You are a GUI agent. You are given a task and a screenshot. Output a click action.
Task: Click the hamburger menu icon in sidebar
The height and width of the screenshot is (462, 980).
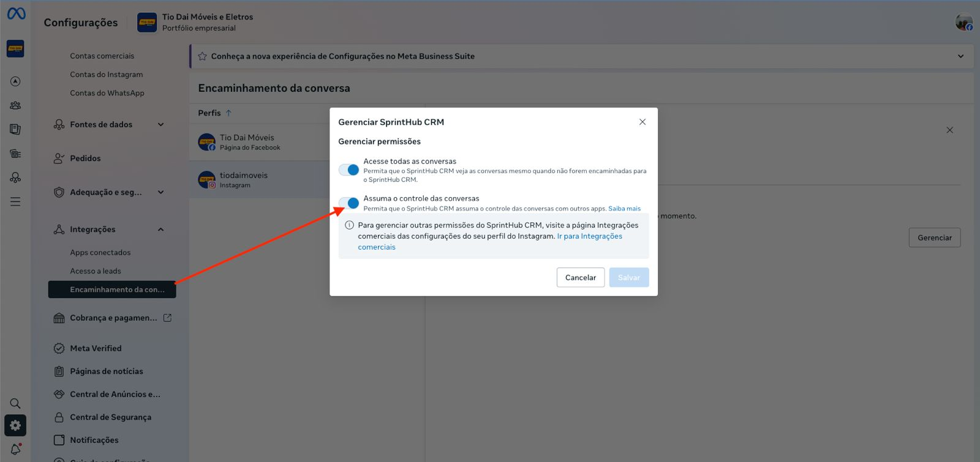click(x=15, y=202)
